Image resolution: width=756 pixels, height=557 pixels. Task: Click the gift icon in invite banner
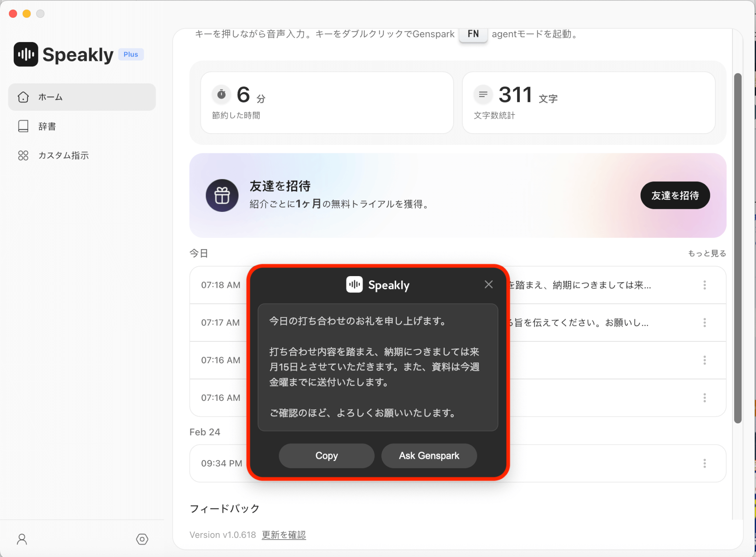pyautogui.click(x=222, y=196)
